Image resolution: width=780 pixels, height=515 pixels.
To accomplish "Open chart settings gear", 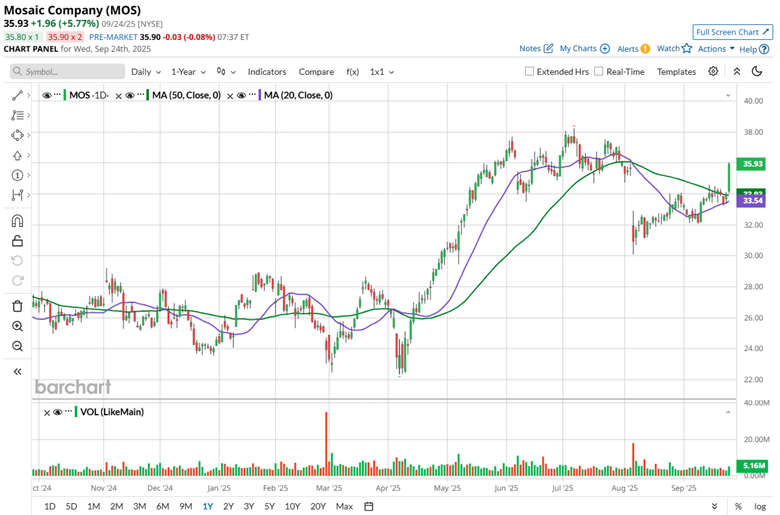I will [x=713, y=72].
